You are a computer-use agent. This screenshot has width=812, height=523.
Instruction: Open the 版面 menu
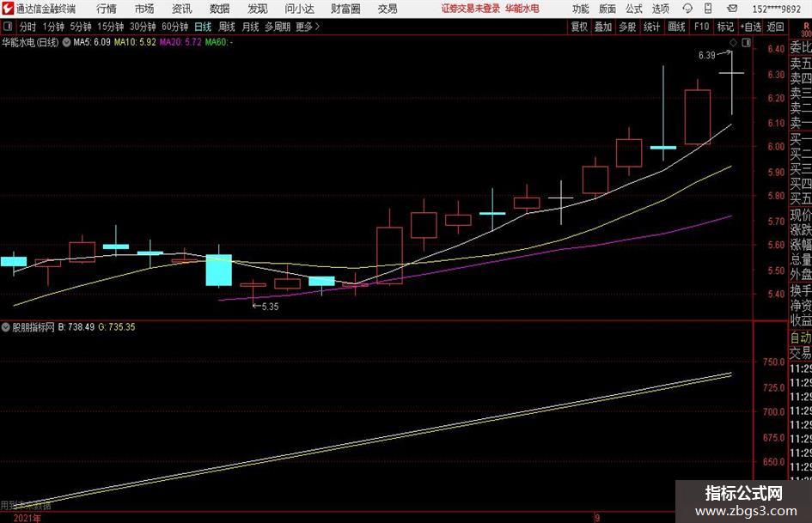(607, 9)
